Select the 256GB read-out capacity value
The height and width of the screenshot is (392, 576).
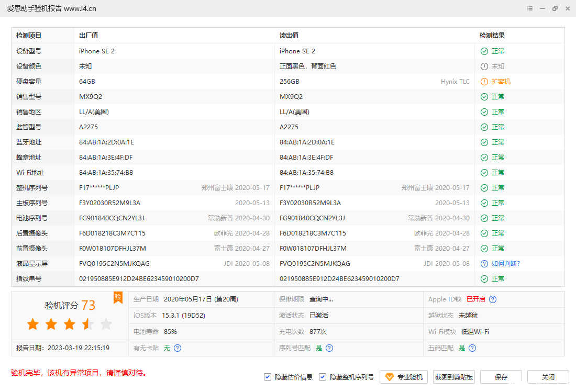290,82
